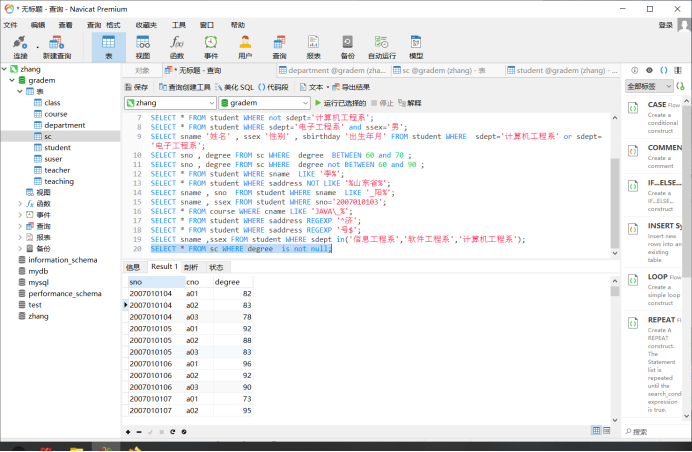This screenshot has height=452, width=692.
Task: Click the 新建查询 (New Query) toolbar icon
Action: 56,48
